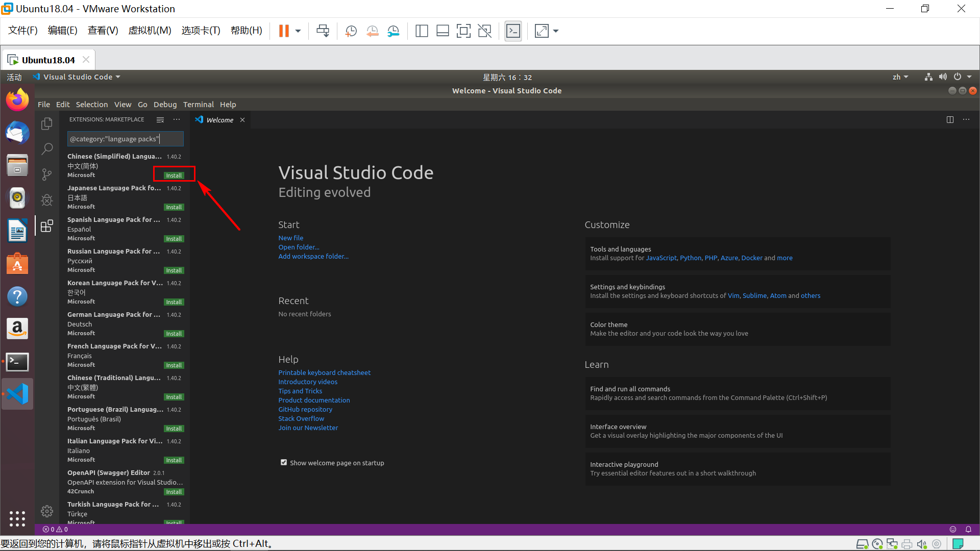Open the Manage gear icon
Screen dimensions: 980x551
click(46, 511)
